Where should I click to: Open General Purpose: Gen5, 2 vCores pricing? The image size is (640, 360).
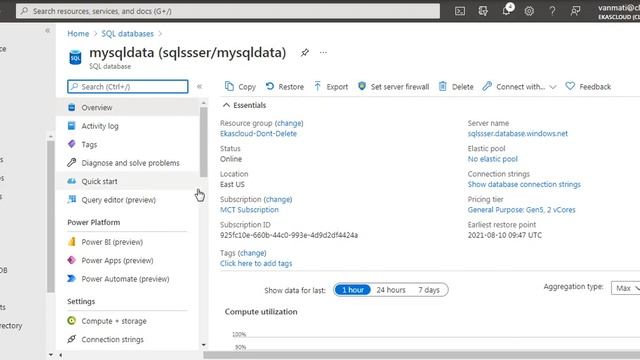[x=522, y=210]
